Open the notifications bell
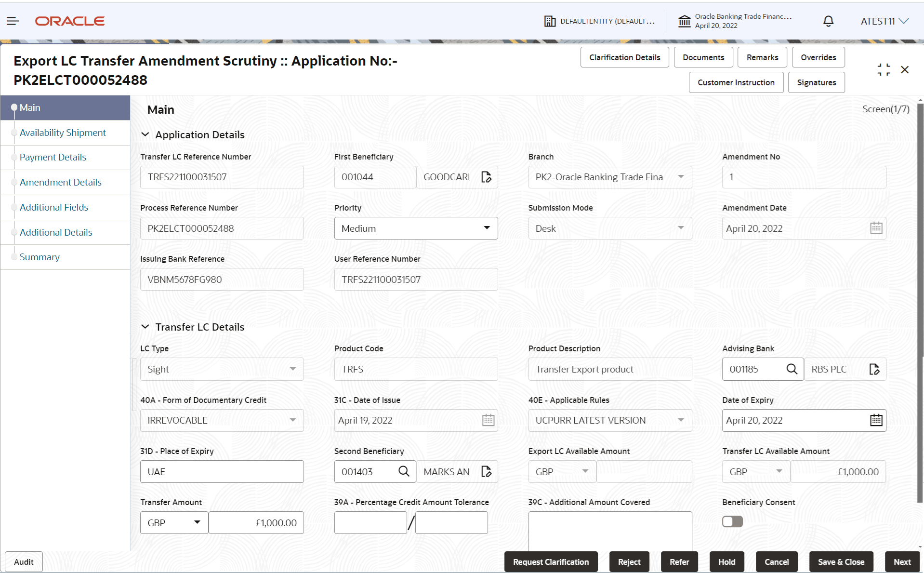 [828, 21]
